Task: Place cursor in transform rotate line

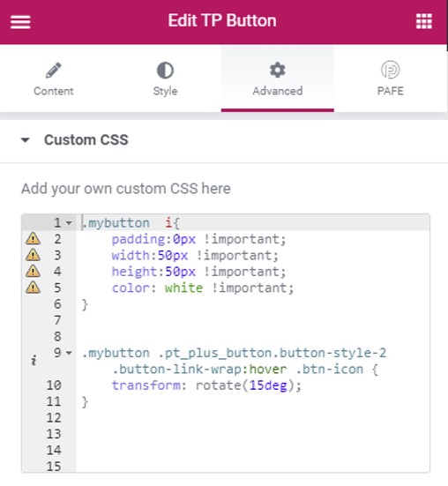Action: 206,385
